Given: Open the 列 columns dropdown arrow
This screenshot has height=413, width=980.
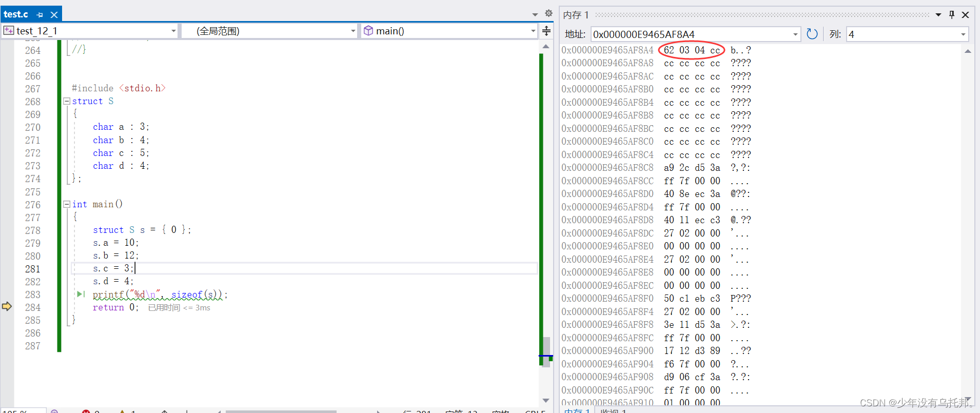Looking at the screenshot, I should (963, 34).
